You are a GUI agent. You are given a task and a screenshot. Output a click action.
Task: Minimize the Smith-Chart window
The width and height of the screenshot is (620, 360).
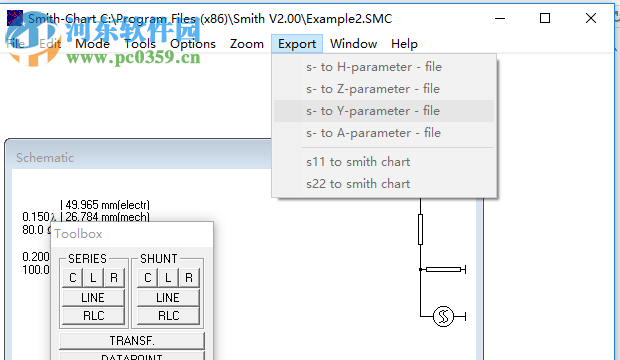tap(500, 18)
